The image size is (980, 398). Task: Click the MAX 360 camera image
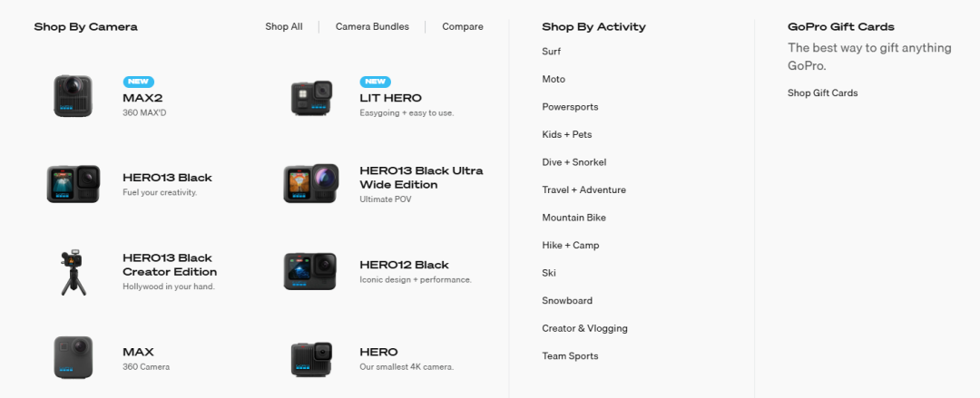click(73, 357)
